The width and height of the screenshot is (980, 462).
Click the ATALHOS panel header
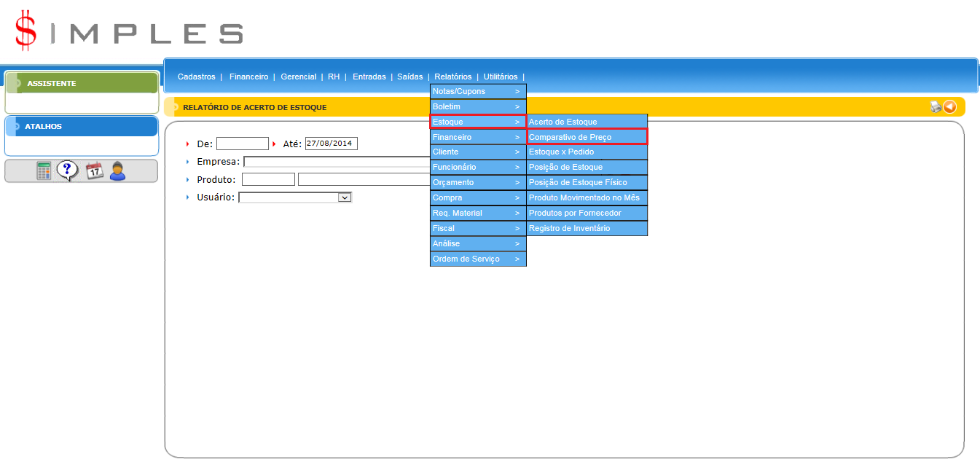[82, 126]
